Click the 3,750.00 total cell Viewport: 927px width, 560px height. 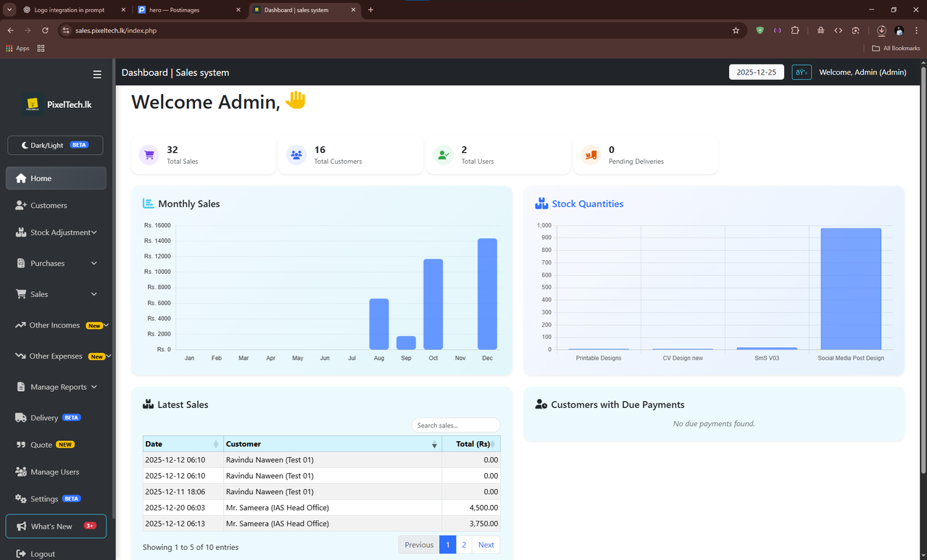(471, 524)
